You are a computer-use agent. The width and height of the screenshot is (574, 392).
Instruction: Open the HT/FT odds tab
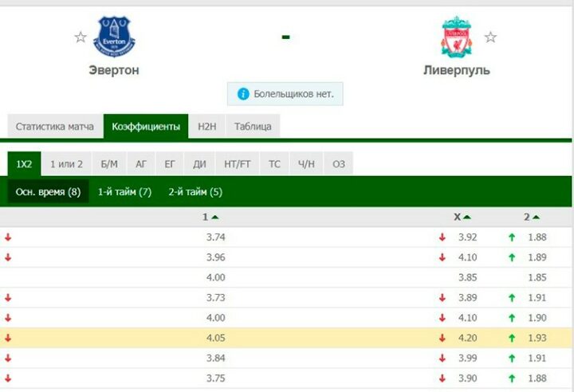pos(238,164)
